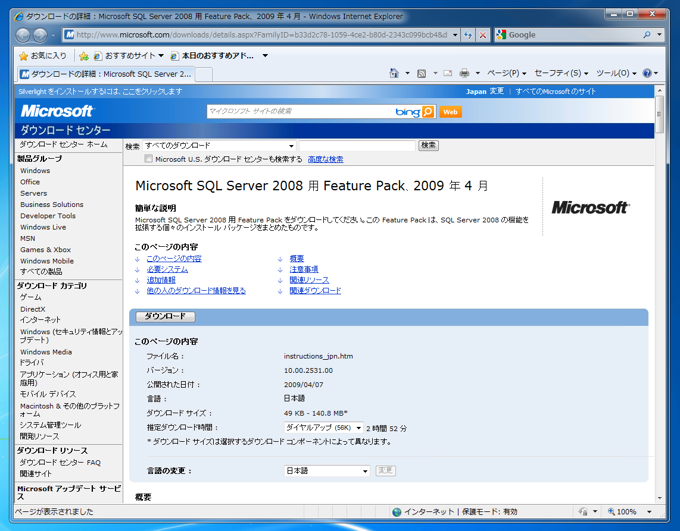Focus the Bing site search field
The width and height of the screenshot is (680, 531).
click(x=299, y=111)
